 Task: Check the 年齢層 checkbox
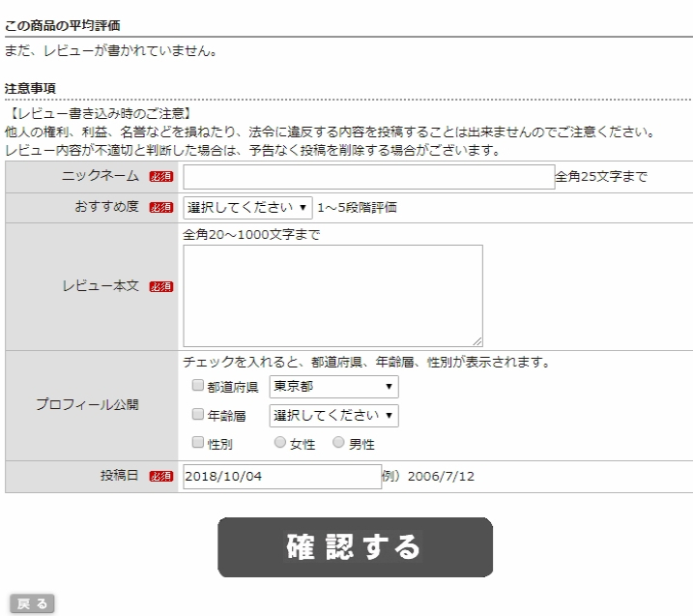198,416
